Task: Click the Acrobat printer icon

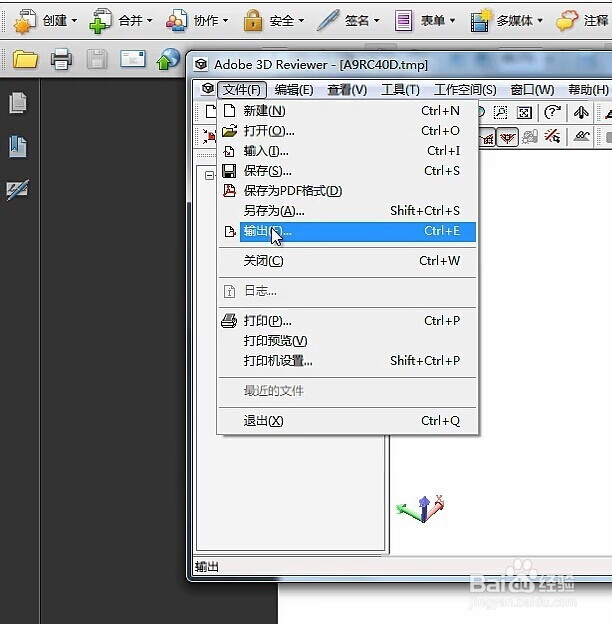Action: tap(61, 60)
